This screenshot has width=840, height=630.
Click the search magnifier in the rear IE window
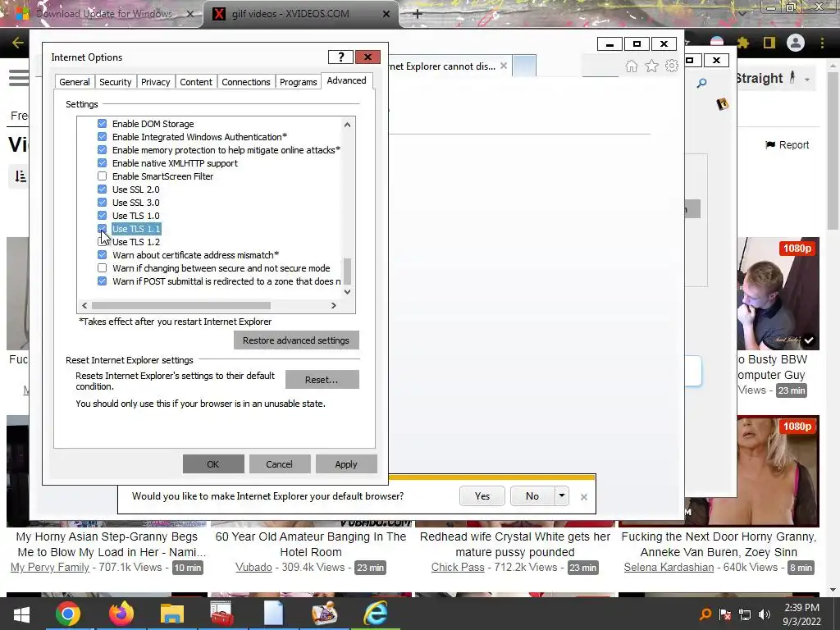tap(701, 83)
